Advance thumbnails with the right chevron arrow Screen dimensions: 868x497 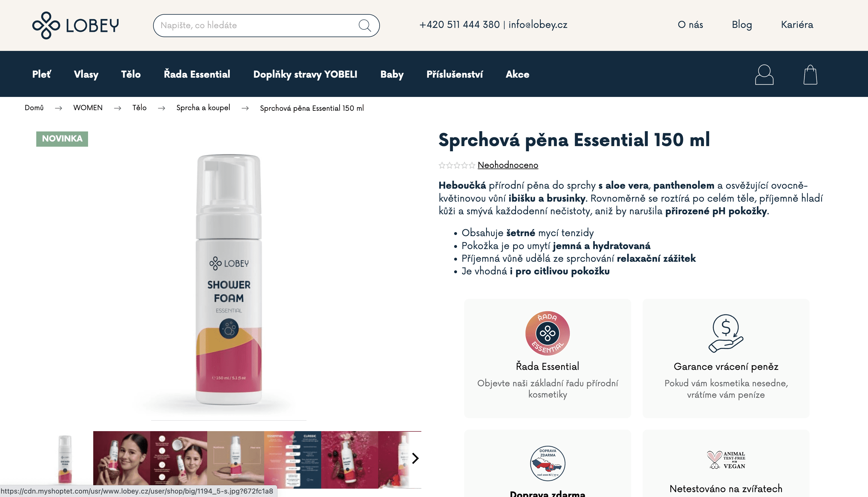(x=415, y=458)
